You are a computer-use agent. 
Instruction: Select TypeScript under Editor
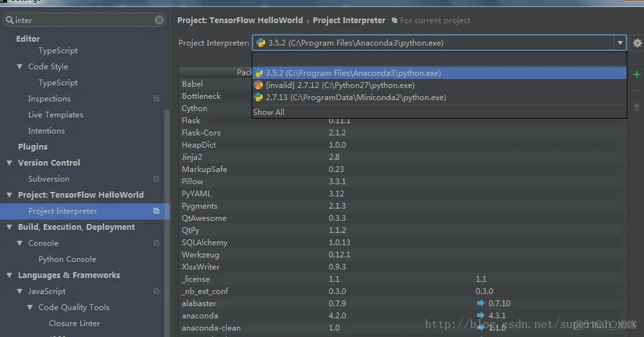(58, 51)
